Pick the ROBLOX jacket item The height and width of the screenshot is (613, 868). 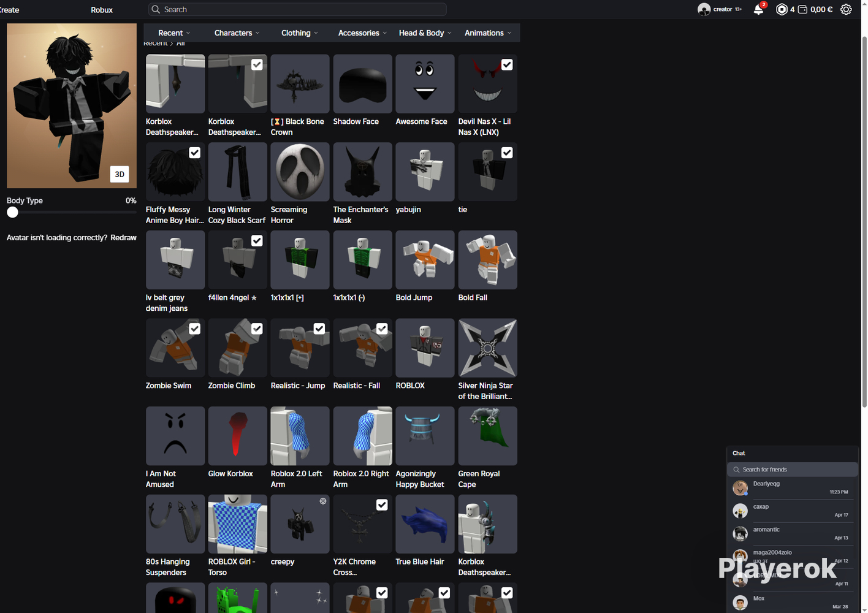(x=425, y=348)
